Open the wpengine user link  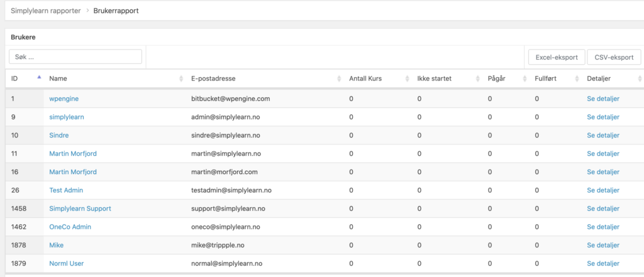[x=64, y=99]
